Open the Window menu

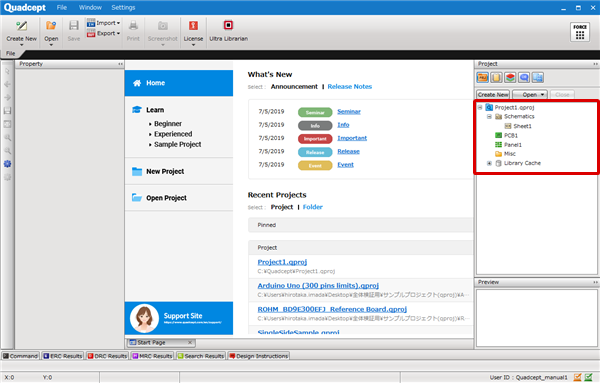coord(90,7)
